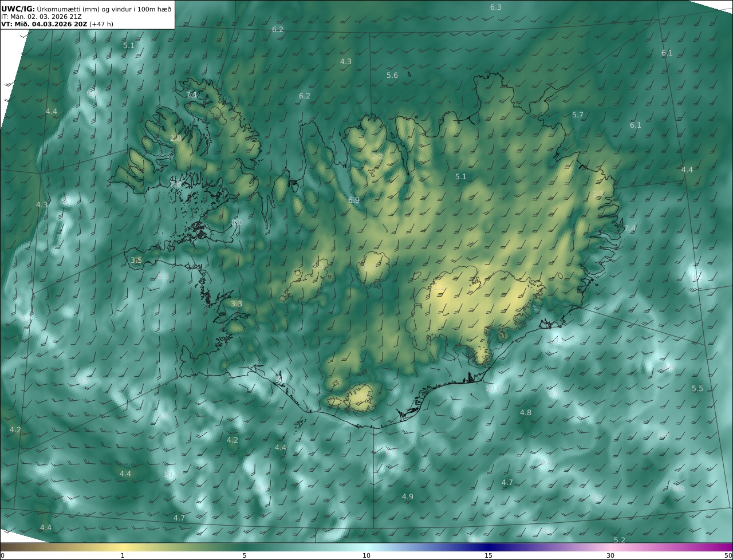Click the 5.1 value in the northwest sea
The image size is (733, 560).
[x=129, y=45]
